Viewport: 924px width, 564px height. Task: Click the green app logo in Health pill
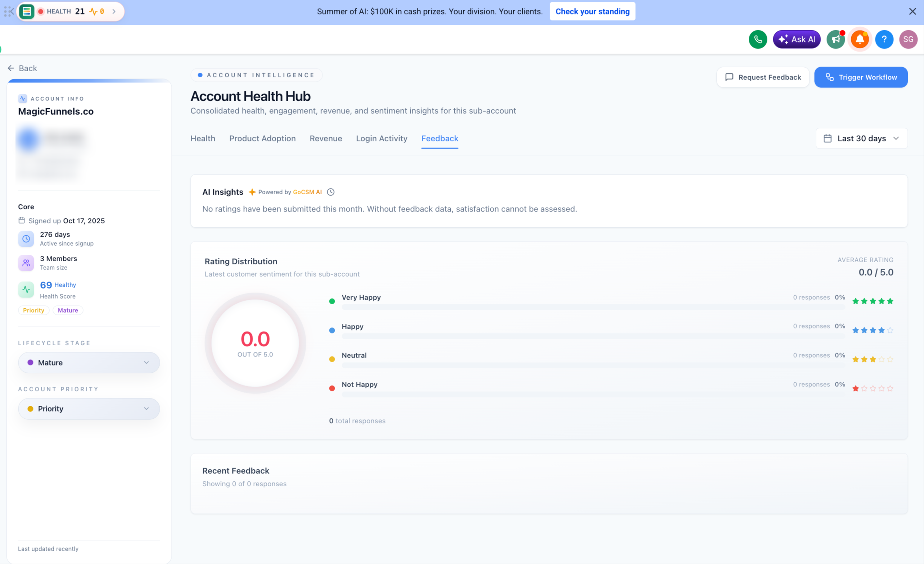pos(27,12)
